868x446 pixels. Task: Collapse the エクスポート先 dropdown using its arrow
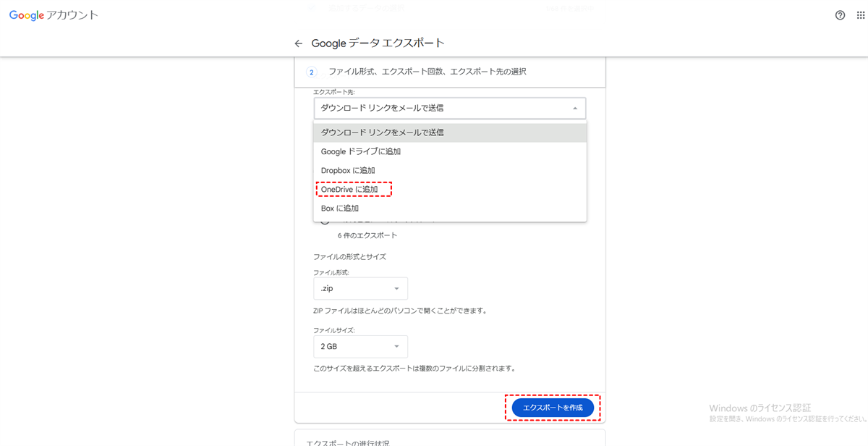tap(575, 108)
